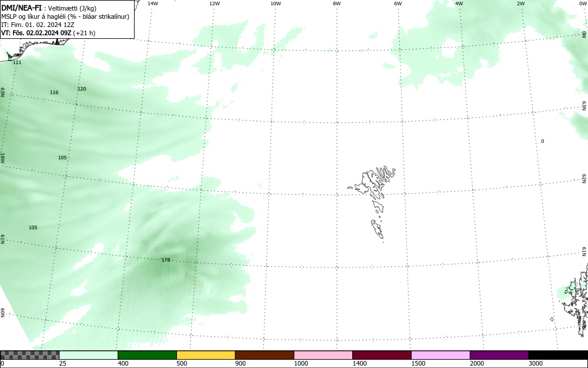Click the legend scale label "3000"
Image resolution: width=588 pixels, height=368 pixels.
536,363
